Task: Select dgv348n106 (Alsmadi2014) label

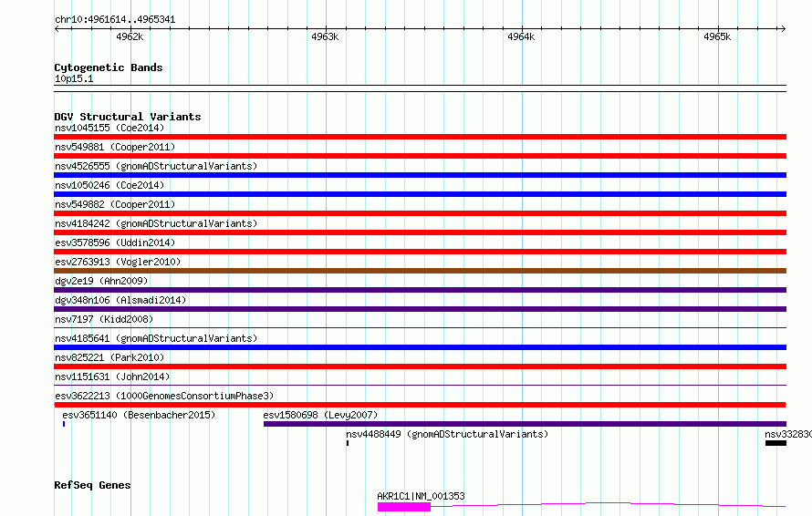Action: [120, 300]
